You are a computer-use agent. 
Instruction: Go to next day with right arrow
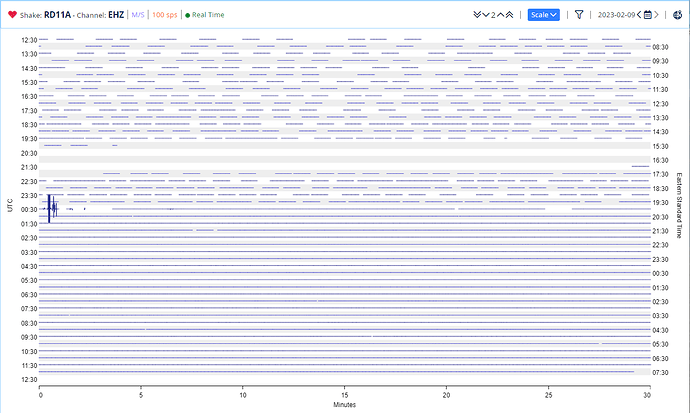click(x=656, y=15)
